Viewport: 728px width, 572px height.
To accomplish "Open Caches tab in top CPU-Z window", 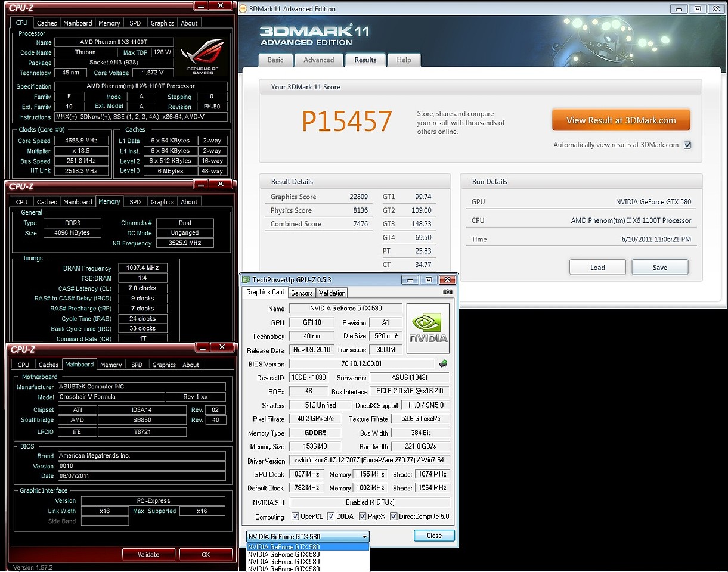I will pyautogui.click(x=47, y=23).
